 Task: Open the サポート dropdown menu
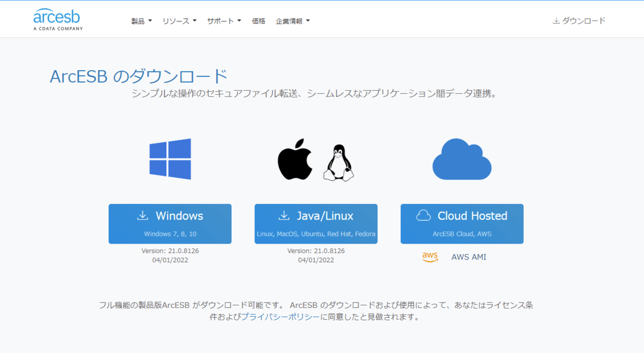click(224, 21)
